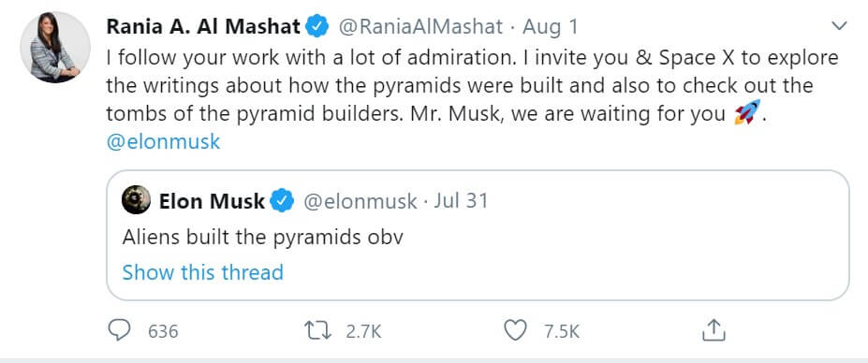Open Elon Musk's small avatar
Viewport: 868px width, 363px height.
(136, 200)
